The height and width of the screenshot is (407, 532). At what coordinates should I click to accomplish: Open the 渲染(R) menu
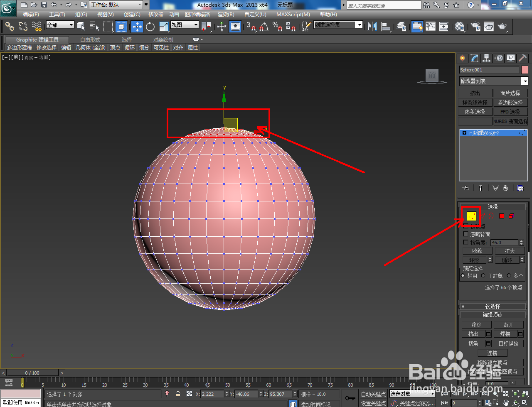click(x=226, y=15)
